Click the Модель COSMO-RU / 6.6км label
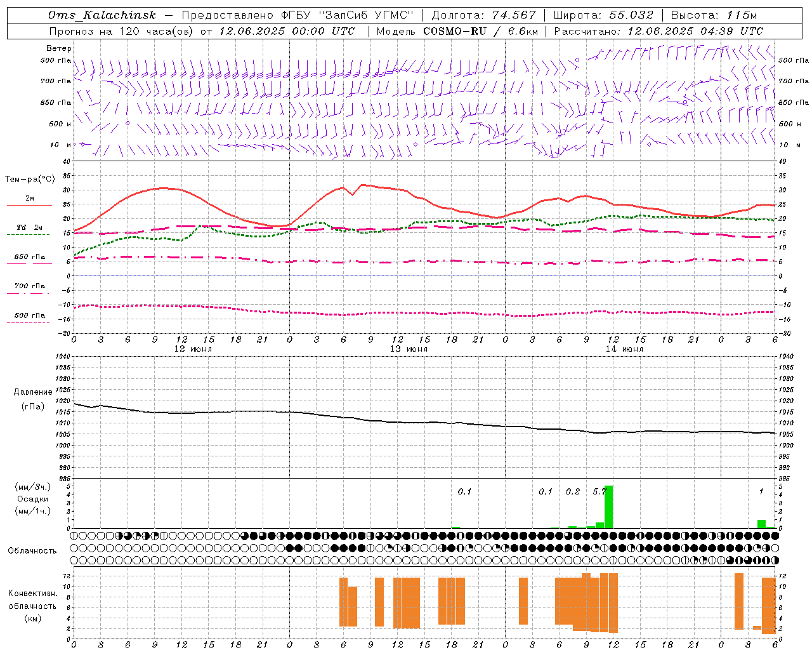 pos(457,31)
